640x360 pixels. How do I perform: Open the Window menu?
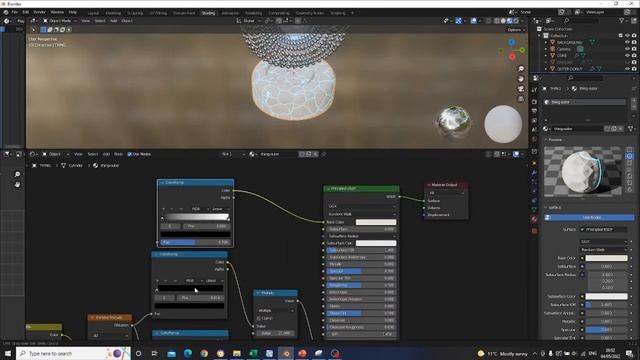(x=57, y=12)
